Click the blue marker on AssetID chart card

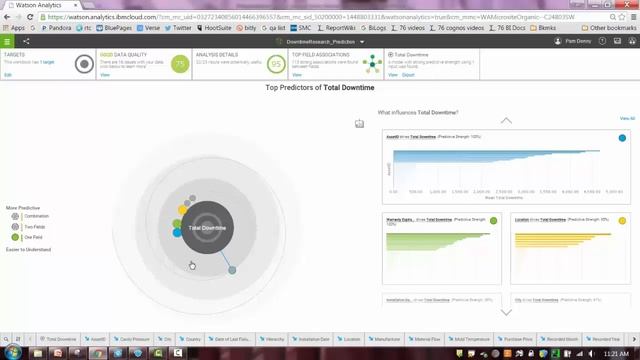coord(622,138)
